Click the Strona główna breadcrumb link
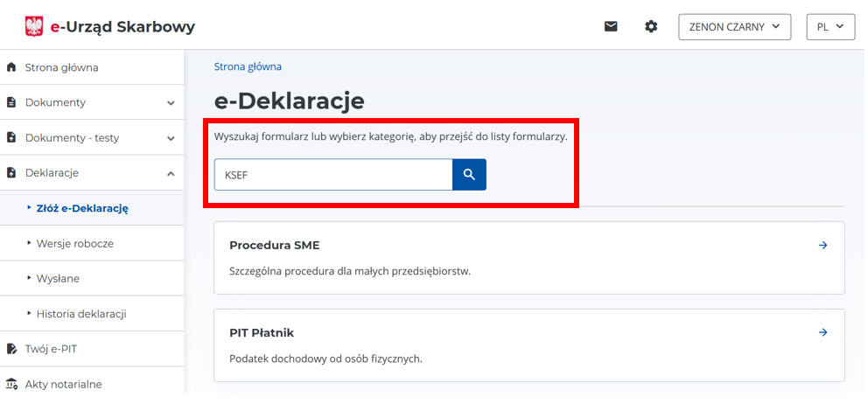Image resolution: width=868 pixels, height=404 pixels. point(248,66)
